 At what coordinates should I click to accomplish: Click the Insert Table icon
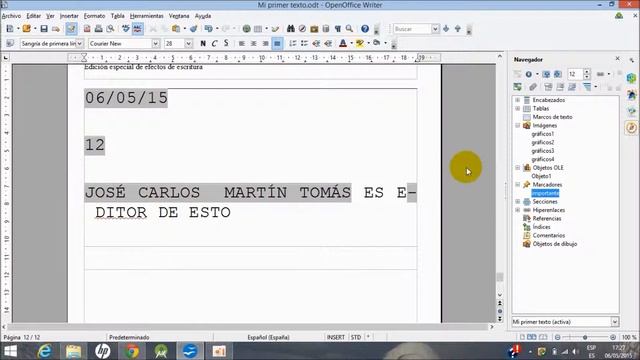click(x=258, y=29)
